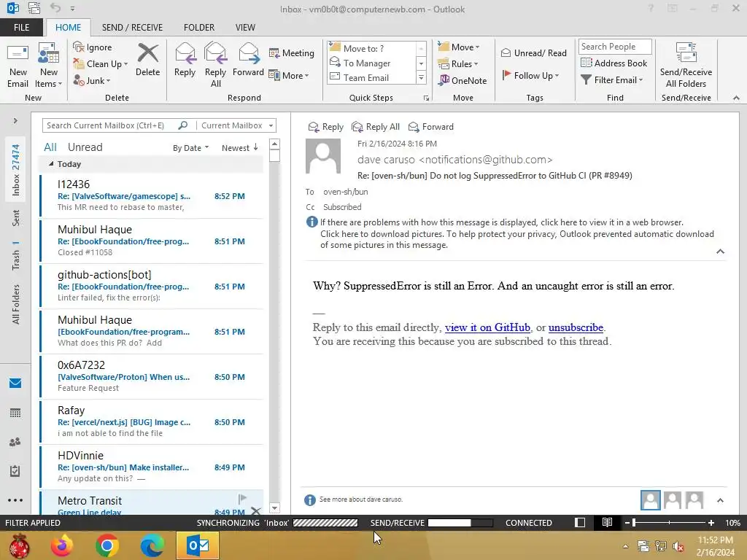This screenshot has height=560, width=747.
Task: Expand the Quick Steps gallery
Action: (421, 77)
